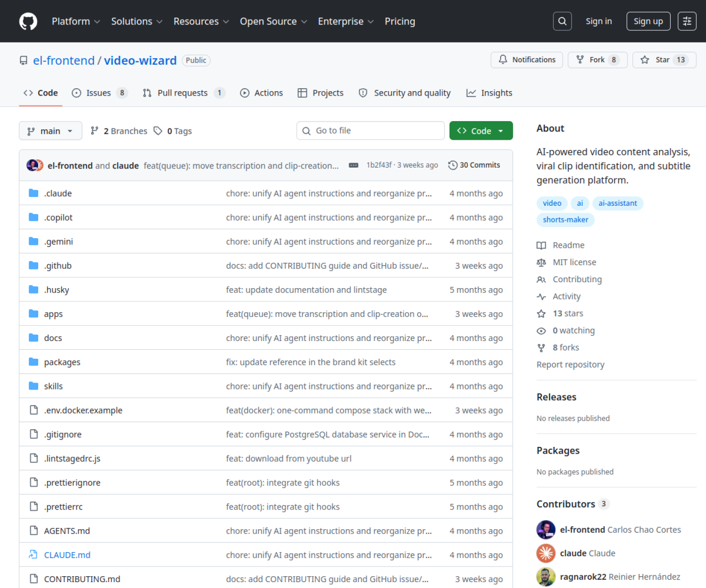
Task: Open the green Code dropdown button
Action: (481, 131)
